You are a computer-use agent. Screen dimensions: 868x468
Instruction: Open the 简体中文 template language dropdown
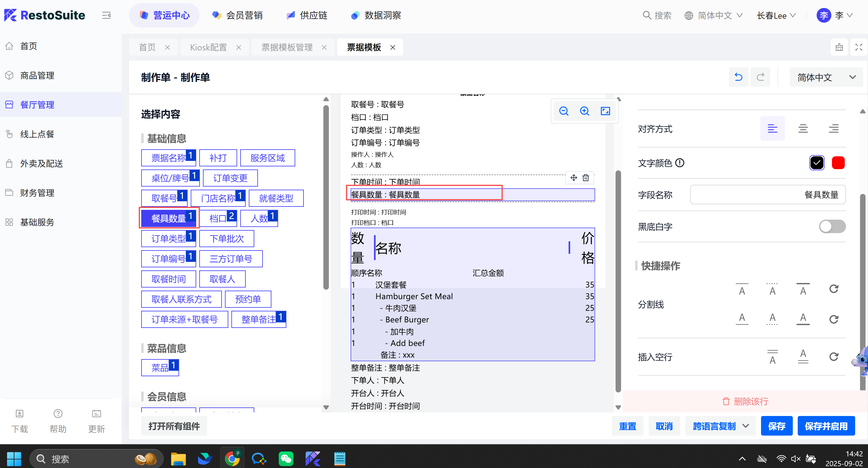click(826, 77)
